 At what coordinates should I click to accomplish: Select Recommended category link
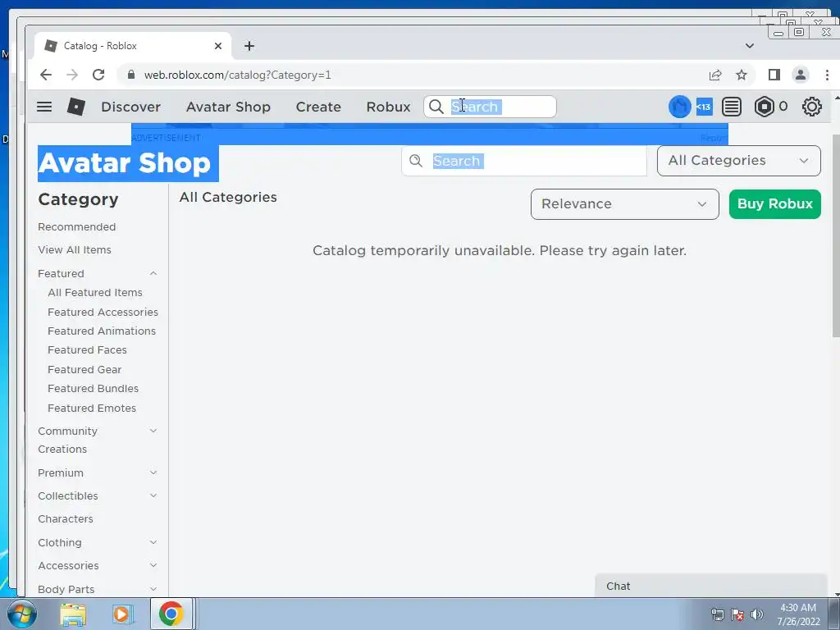click(x=76, y=226)
